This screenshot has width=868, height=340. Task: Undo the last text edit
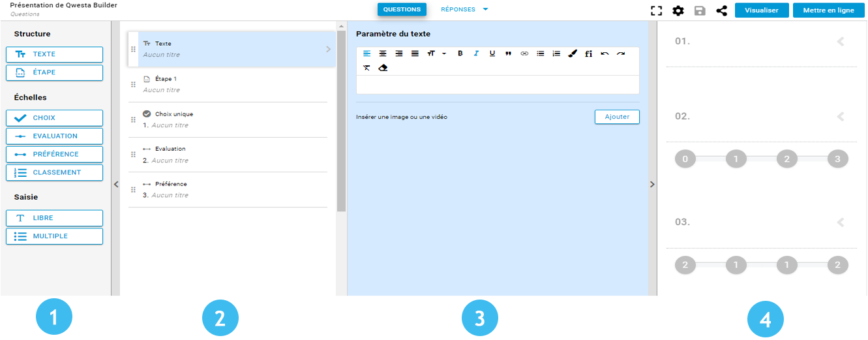(x=605, y=54)
